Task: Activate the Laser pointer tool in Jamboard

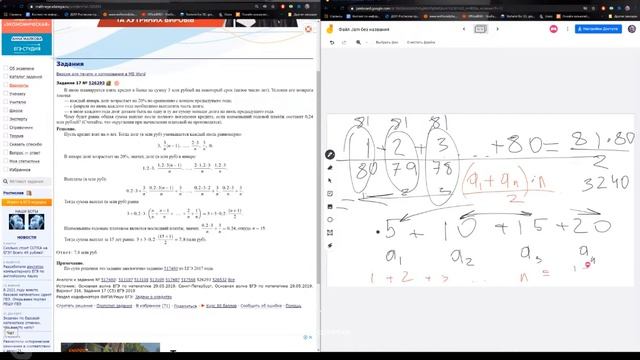Action: (330, 245)
